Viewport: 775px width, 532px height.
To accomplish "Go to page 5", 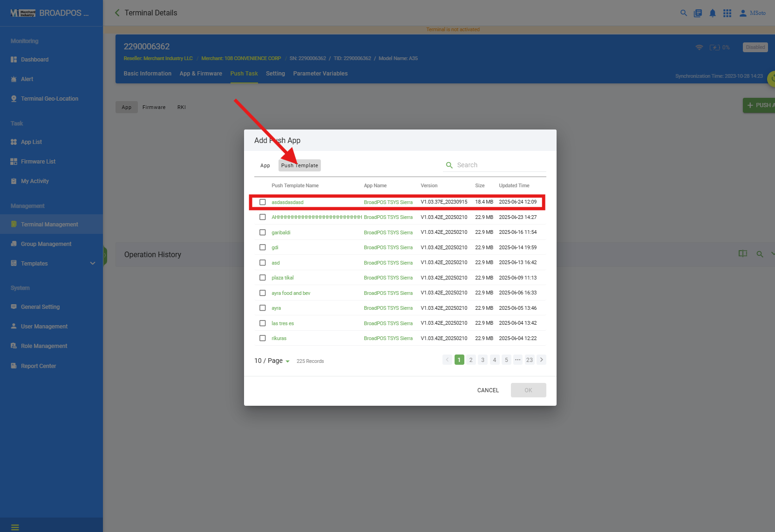I will click(x=506, y=360).
